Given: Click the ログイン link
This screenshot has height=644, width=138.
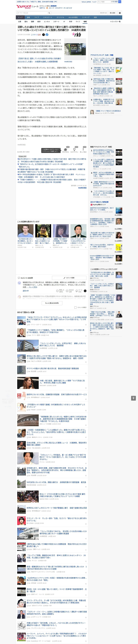Looking at the screenshot, I should tap(42, 8).
